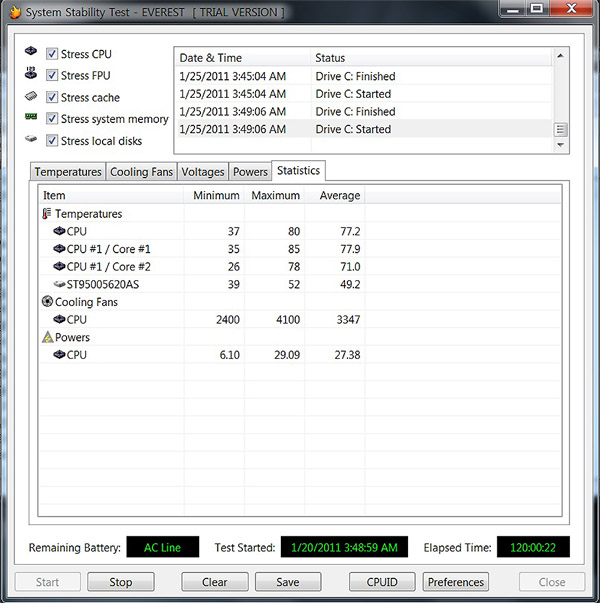The image size is (600, 603).
Task: Click the chip icon on CPU fan row
Action: click(59, 319)
